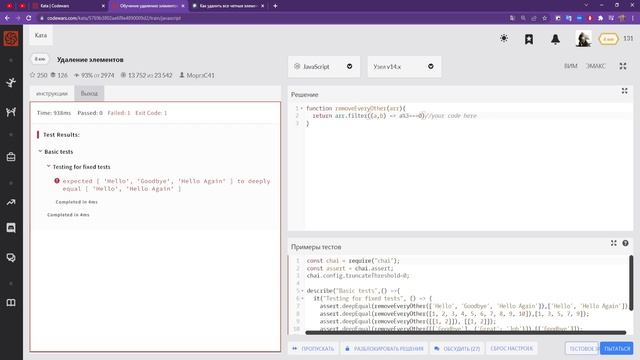Open the briefcase sidebar icon
Viewport: 640px width, 360px height.
point(11,157)
